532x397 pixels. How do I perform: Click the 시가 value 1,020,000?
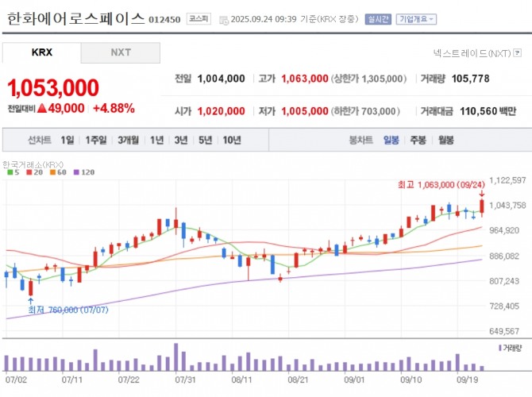point(222,111)
